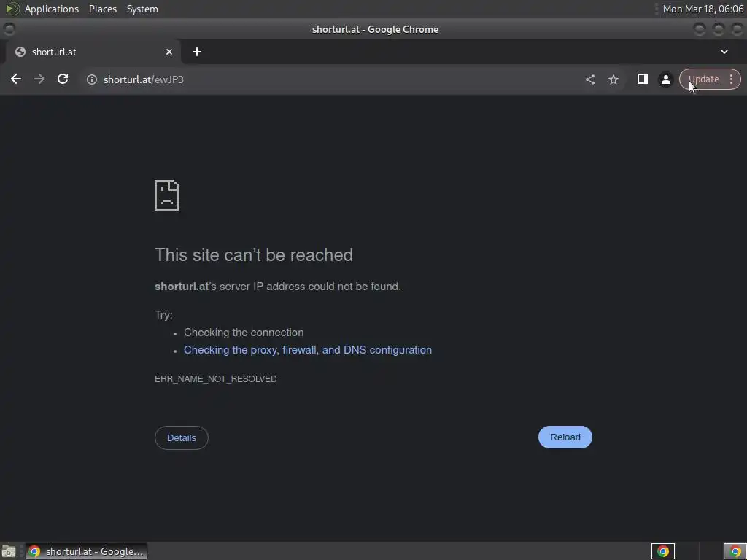Open Chrome's three-dot menu

pyautogui.click(x=731, y=79)
